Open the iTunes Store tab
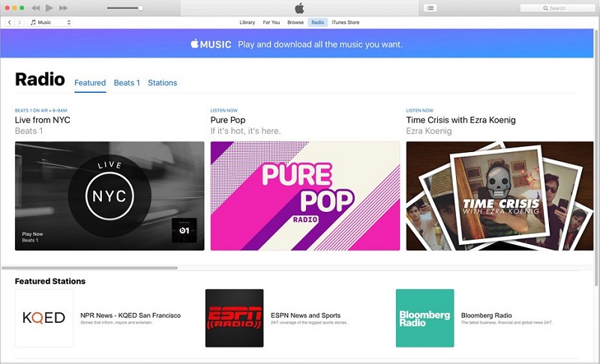600x364 pixels. coord(346,22)
